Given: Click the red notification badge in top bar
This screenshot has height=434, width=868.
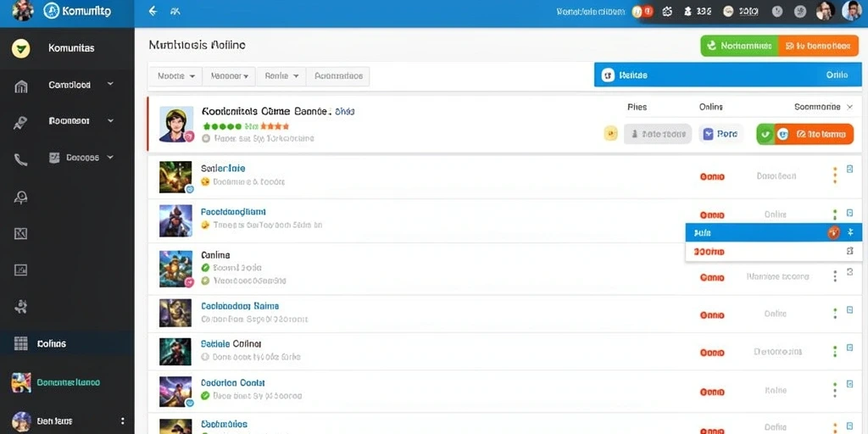Looking at the screenshot, I should tap(648, 11).
